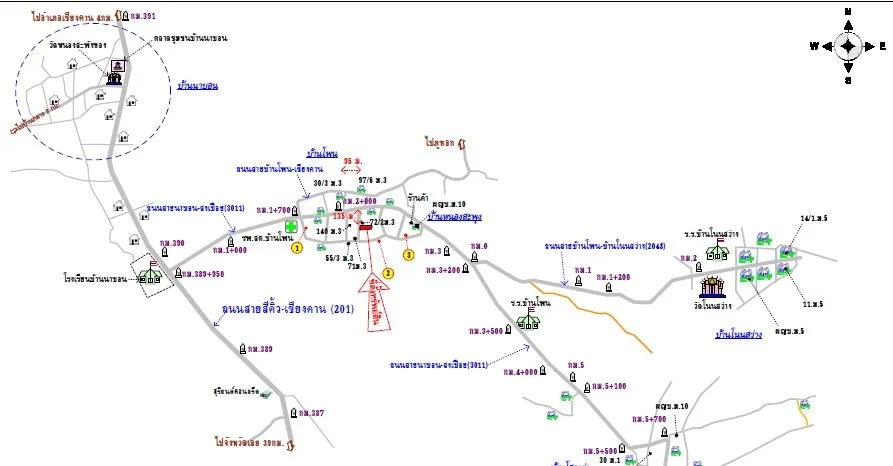Click the milestone marker at กม.1+000

point(231,242)
